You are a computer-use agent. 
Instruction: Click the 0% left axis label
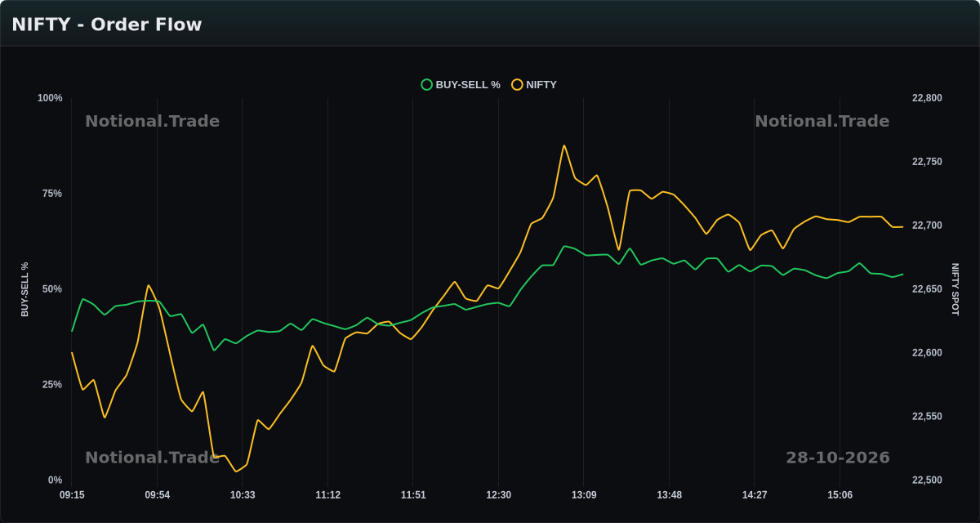click(x=55, y=481)
